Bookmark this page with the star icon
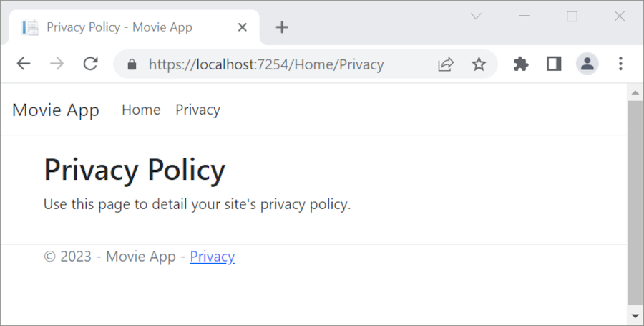Viewport: 644px width, 326px height. (479, 64)
